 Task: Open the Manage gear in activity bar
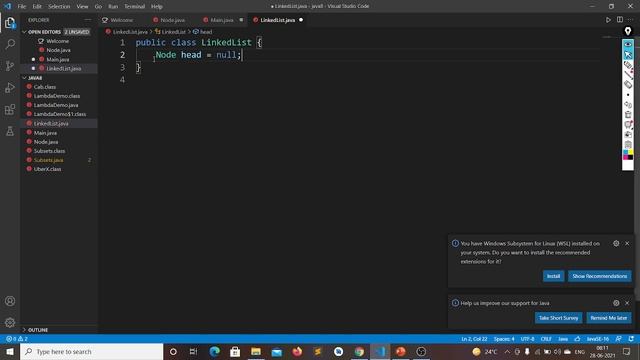[10, 322]
